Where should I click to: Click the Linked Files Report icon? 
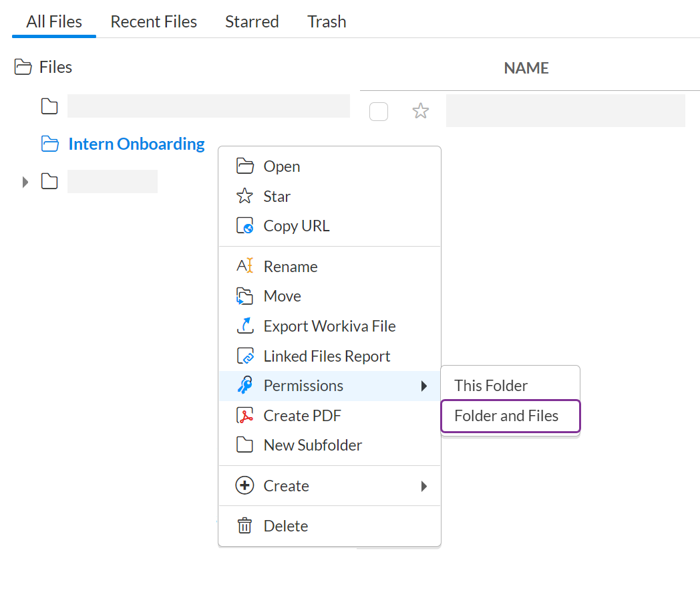tap(245, 356)
